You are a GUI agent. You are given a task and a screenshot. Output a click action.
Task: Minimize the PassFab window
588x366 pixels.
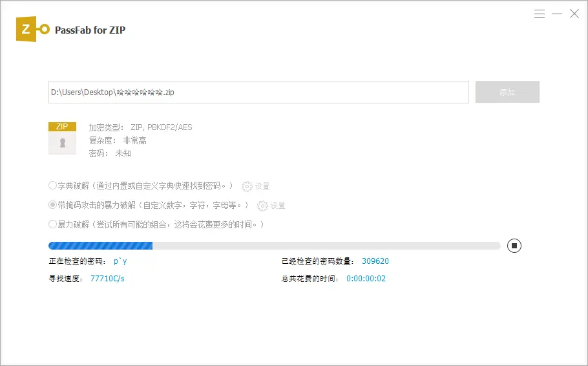pos(557,14)
